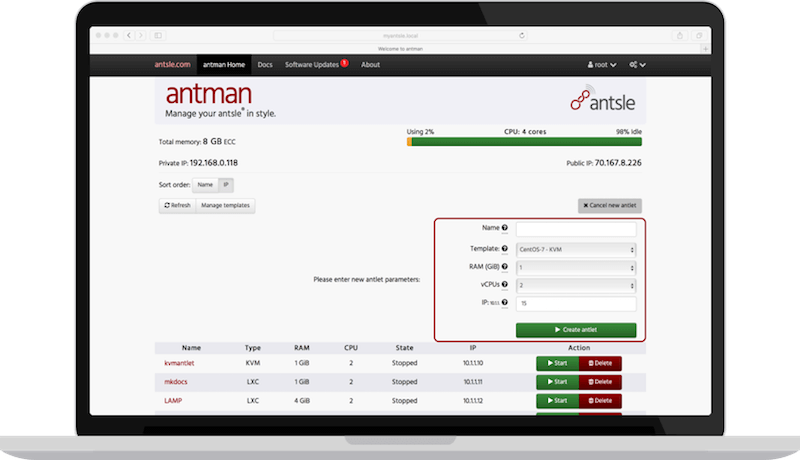Open the antsle.com link in navbar
The image size is (800, 460).
172,65
